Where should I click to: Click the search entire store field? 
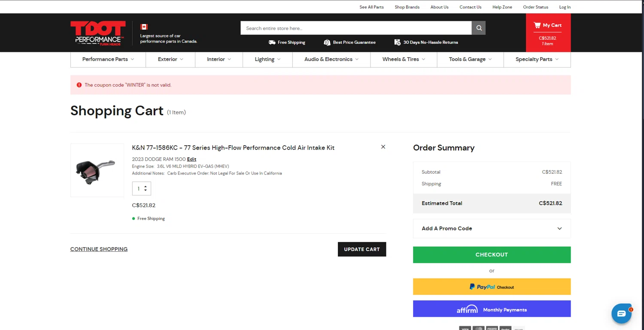coord(356,28)
